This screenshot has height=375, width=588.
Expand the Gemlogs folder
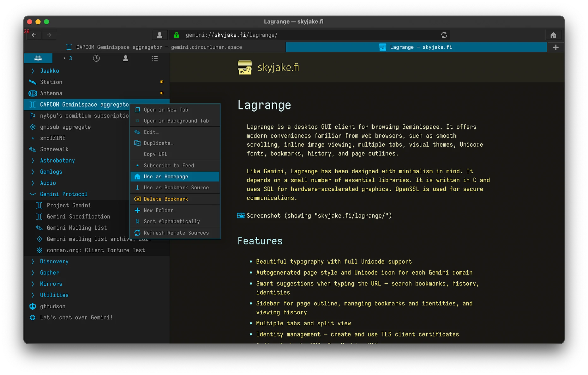click(x=76, y=172)
